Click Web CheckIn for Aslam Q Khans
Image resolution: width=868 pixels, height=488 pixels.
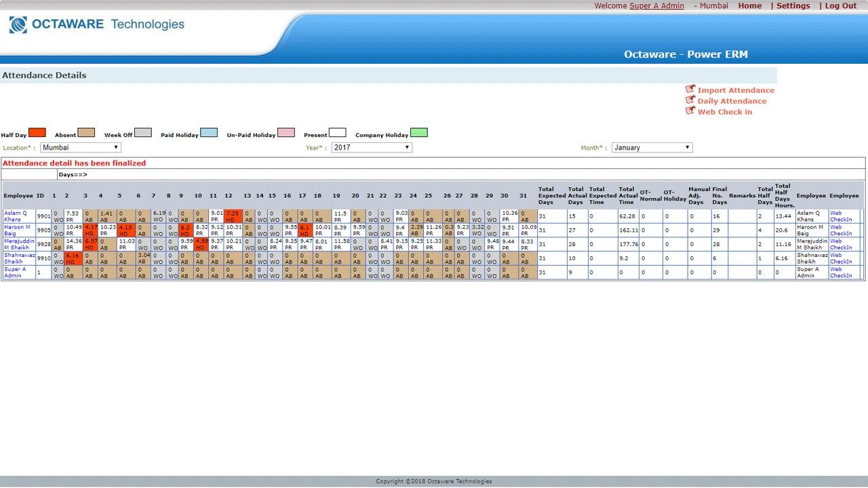tap(841, 216)
